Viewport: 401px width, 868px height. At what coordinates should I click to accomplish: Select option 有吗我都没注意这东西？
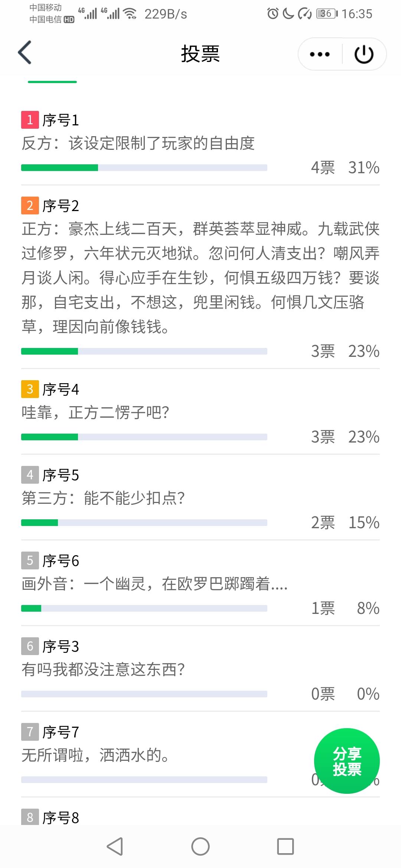click(103, 670)
